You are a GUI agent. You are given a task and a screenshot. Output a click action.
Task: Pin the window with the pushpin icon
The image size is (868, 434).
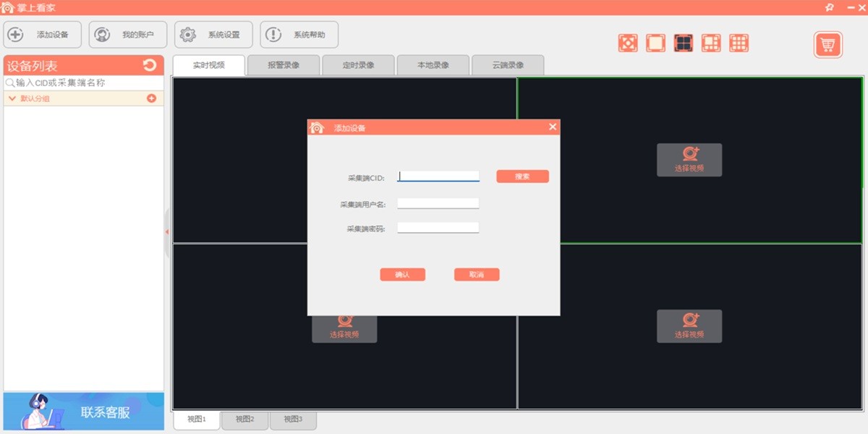(830, 7)
